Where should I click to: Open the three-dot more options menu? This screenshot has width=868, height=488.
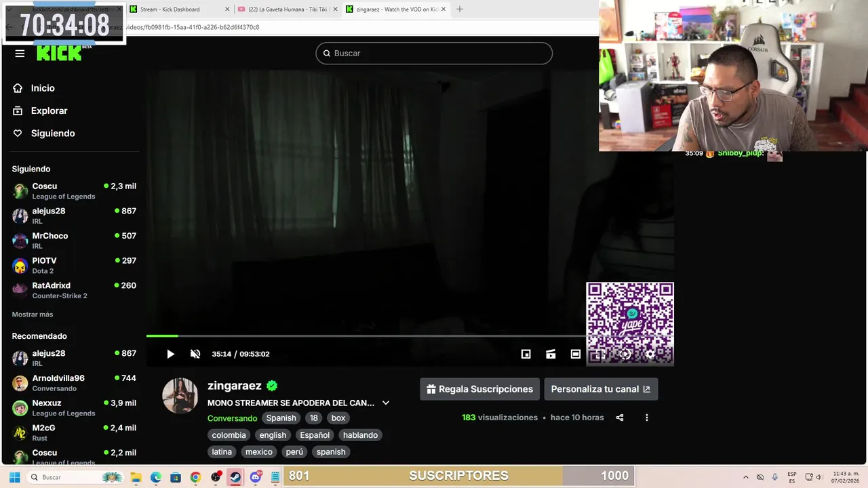click(646, 418)
